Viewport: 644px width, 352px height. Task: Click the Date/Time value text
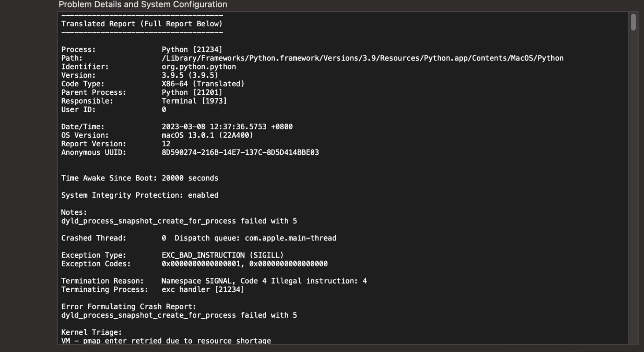[227, 126]
